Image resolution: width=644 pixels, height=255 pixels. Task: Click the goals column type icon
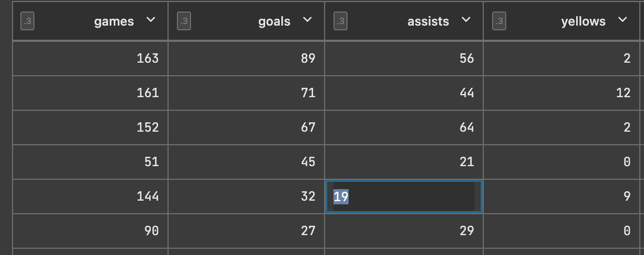[x=184, y=21]
